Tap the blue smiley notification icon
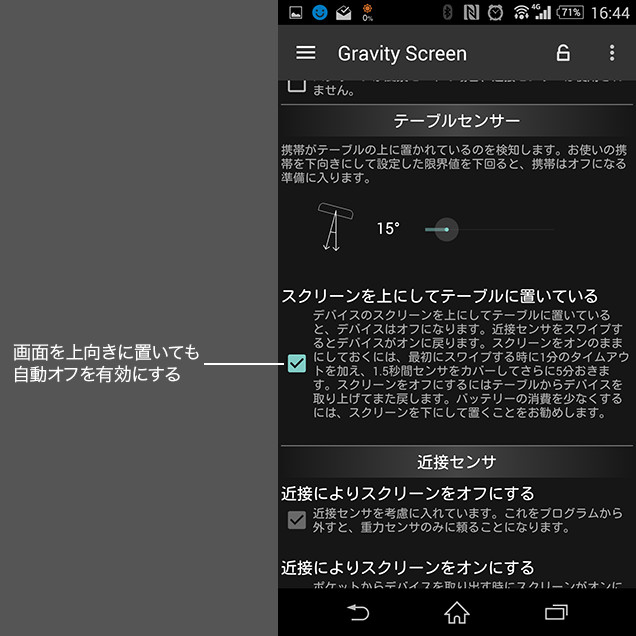This screenshot has width=636, height=636. [x=320, y=13]
